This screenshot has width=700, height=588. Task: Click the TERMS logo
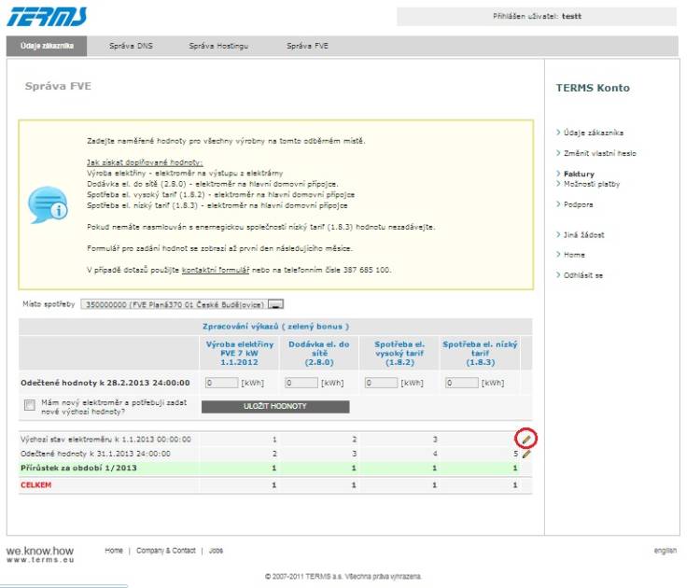[x=49, y=16]
